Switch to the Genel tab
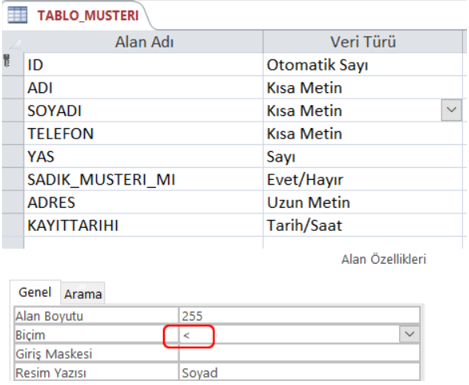The image size is (469, 385). coord(35,292)
